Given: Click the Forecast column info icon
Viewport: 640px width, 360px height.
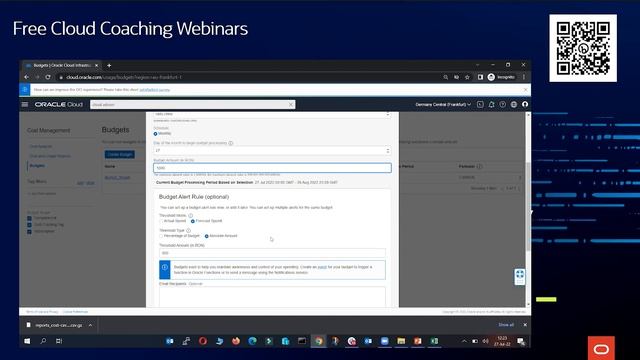Looking at the screenshot, I should tap(480, 166).
